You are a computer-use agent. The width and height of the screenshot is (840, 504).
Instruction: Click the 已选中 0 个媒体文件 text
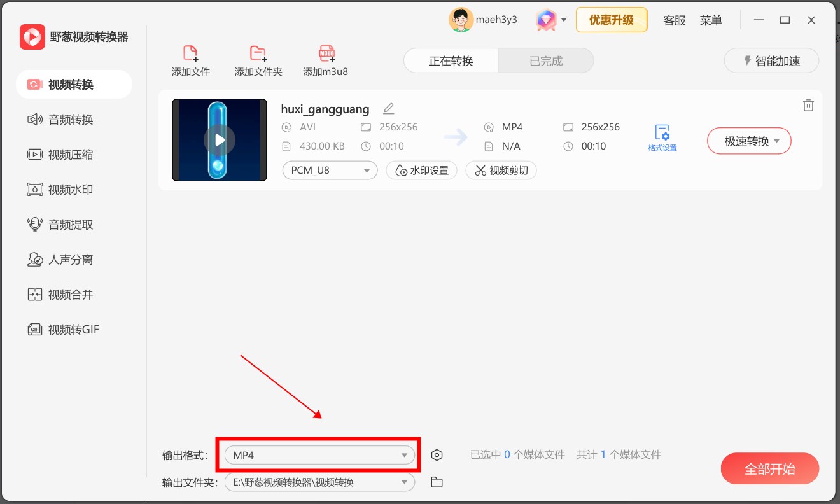coord(517,455)
